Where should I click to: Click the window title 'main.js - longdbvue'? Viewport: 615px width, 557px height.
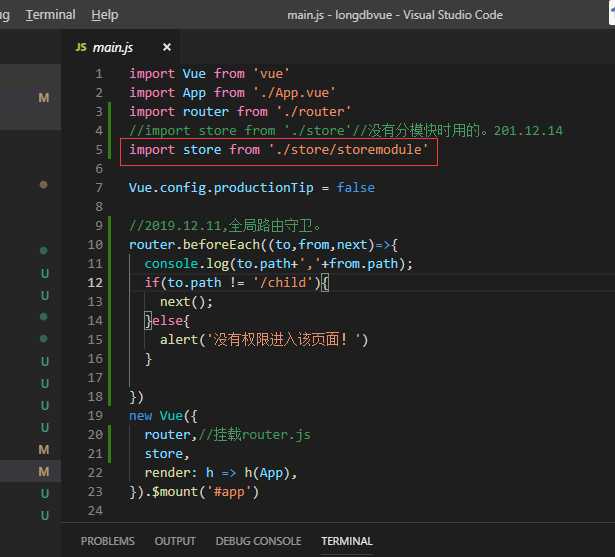tap(340, 15)
